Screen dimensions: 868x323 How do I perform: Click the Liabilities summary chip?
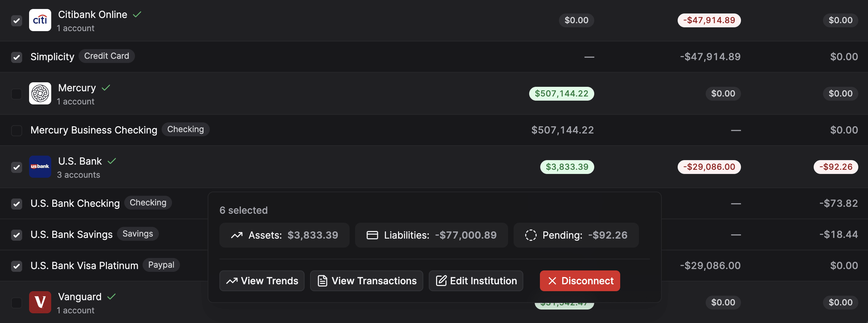[431, 235]
